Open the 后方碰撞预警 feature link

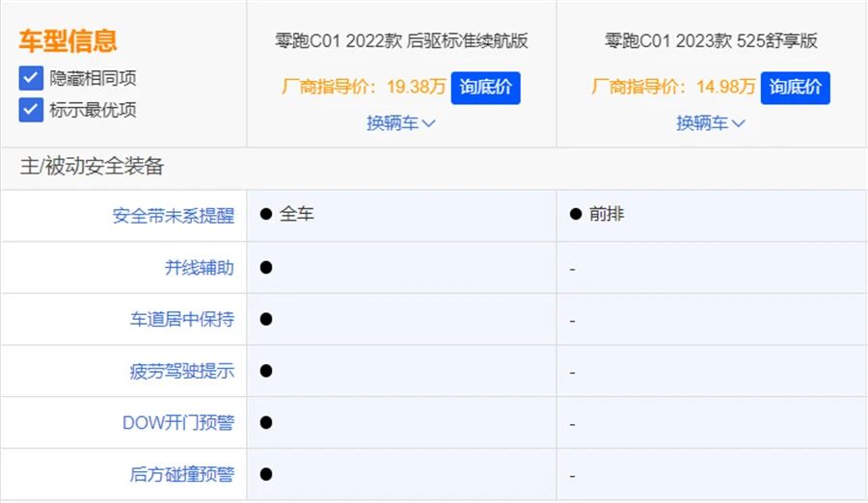(182, 475)
